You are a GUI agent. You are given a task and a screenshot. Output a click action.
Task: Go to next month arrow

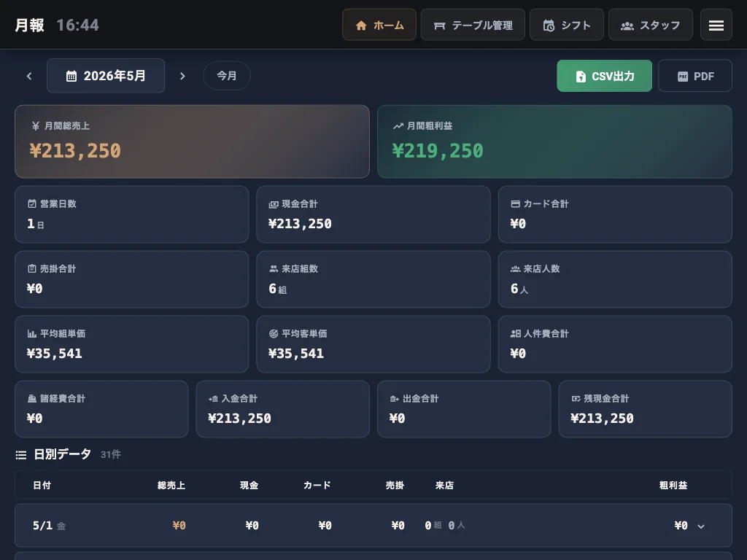182,76
